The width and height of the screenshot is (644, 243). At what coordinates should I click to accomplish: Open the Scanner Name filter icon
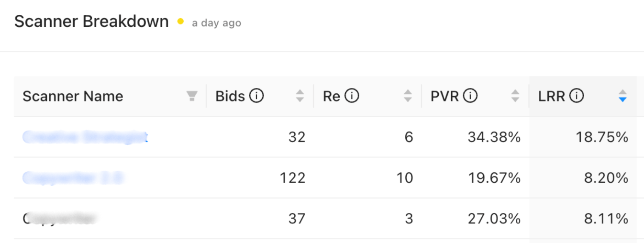point(192,97)
